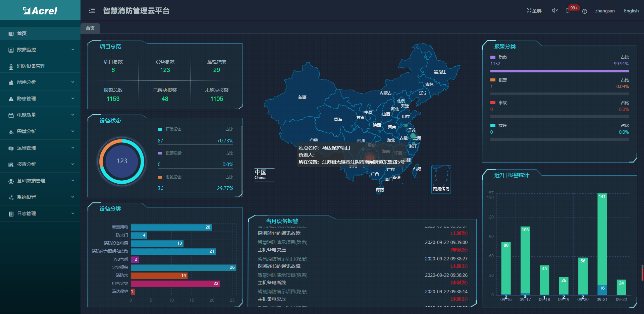This screenshot has width=644, height=314.
Task: Switch language by clicking English
Action: [x=631, y=11]
